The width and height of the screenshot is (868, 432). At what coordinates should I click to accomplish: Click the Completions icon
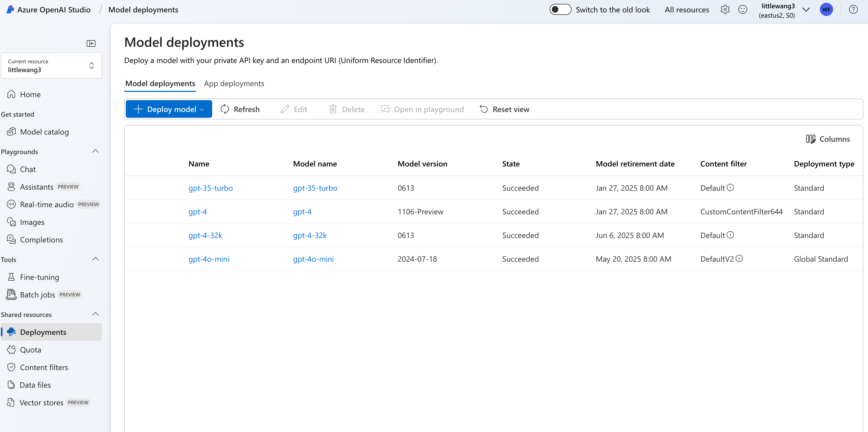(x=11, y=240)
